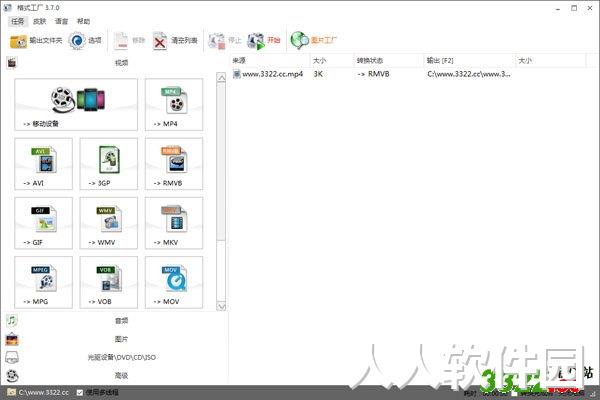Choose the 移动设备 mobile device converter
This screenshot has width=600, height=400.
click(76, 104)
